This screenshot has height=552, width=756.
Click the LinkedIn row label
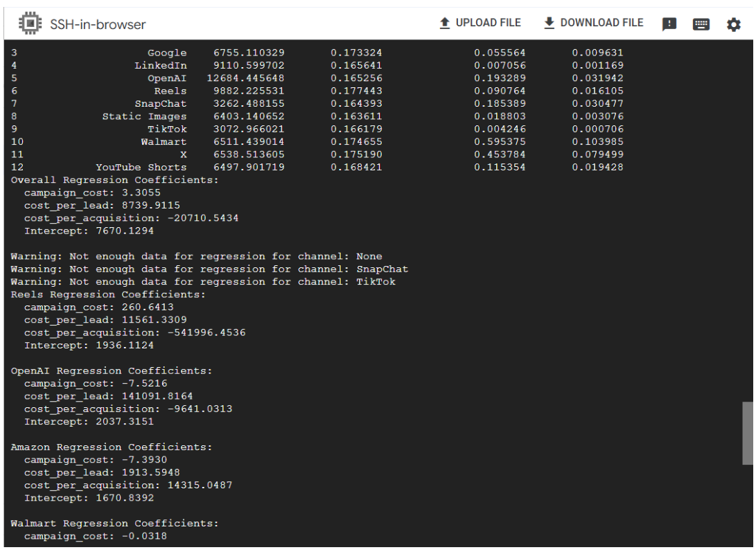click(161, 65)
